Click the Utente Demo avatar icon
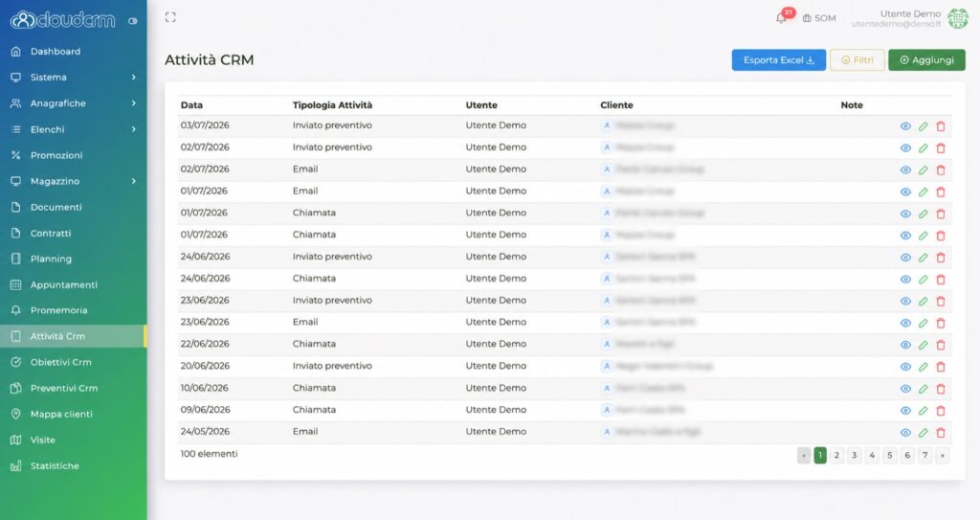This screenshot has width=980, height=520. click(x=957, y=18)
